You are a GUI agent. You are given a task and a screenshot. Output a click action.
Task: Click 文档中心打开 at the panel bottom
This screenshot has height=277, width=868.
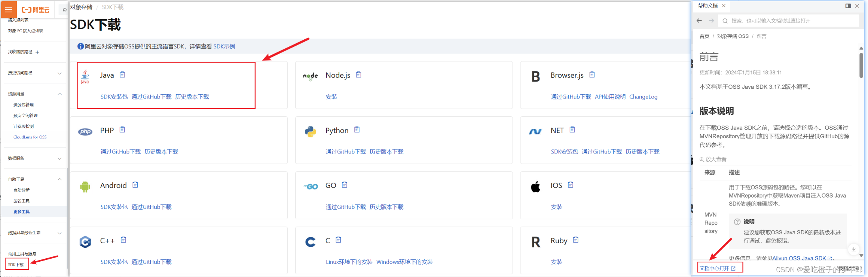[x=718, y=268]
